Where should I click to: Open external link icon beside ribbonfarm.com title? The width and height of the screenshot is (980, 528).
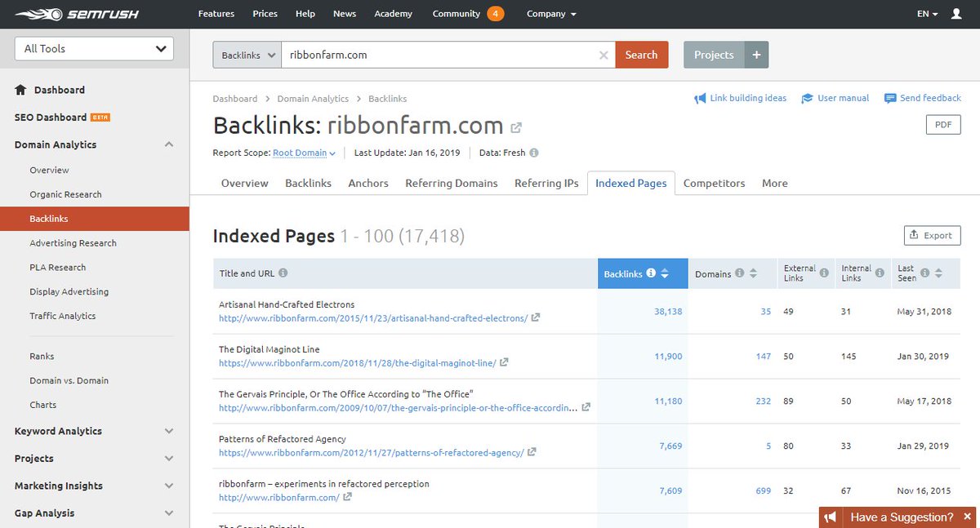point(516,127)
